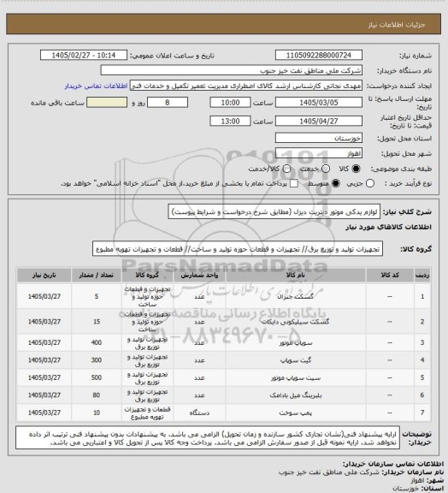Click the response deadline date 1405/03/05

pyautogui.click(x=319, y=103)
